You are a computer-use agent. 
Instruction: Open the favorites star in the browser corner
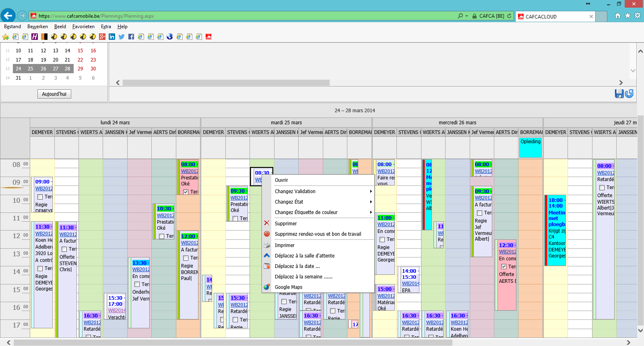[627, 16]
